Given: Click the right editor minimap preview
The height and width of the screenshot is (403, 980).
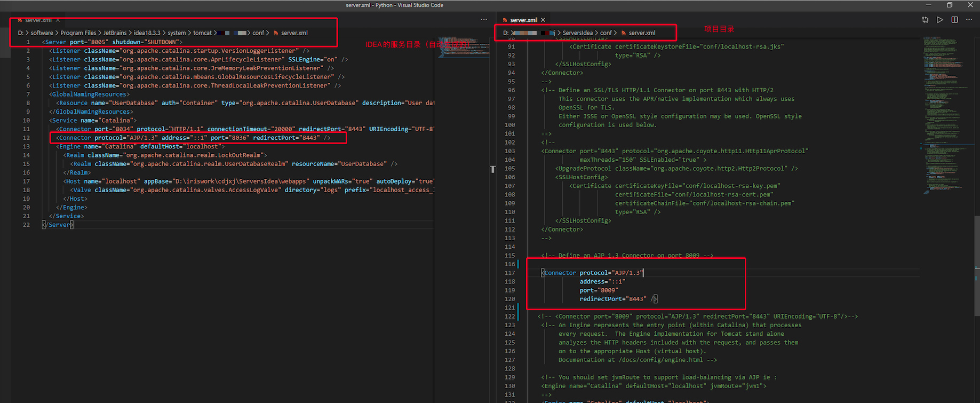Looking at the screenshot, I should point(945,107).
